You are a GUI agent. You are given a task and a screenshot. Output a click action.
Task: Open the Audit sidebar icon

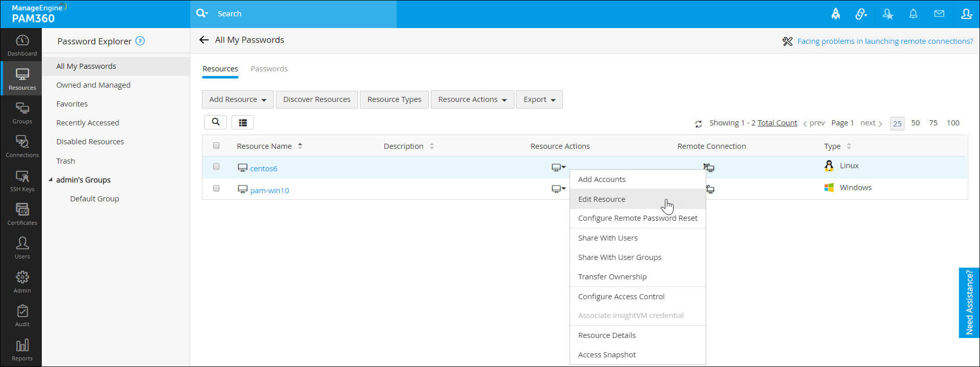[22, 316]
